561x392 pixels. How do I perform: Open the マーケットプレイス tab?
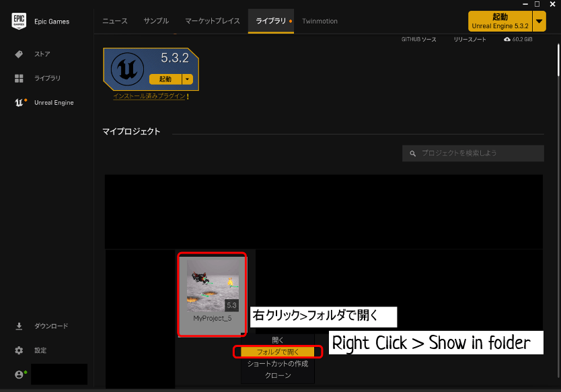pos(213,21)
